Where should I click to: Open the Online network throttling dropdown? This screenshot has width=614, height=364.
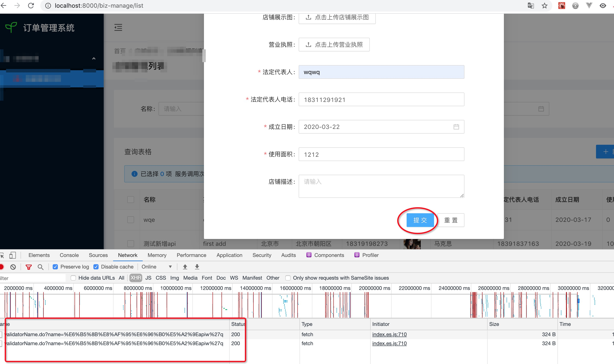point(157,267)
